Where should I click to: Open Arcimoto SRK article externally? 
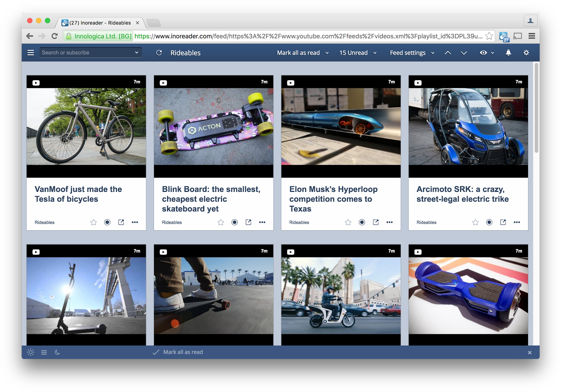point(503,222)
